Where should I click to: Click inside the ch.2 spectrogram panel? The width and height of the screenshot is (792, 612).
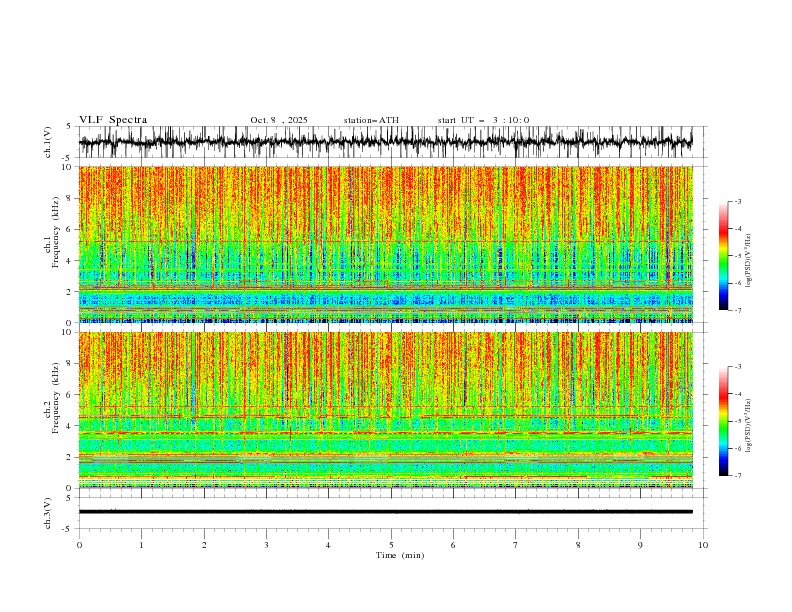pyautogui.click(x=385, y=410)
